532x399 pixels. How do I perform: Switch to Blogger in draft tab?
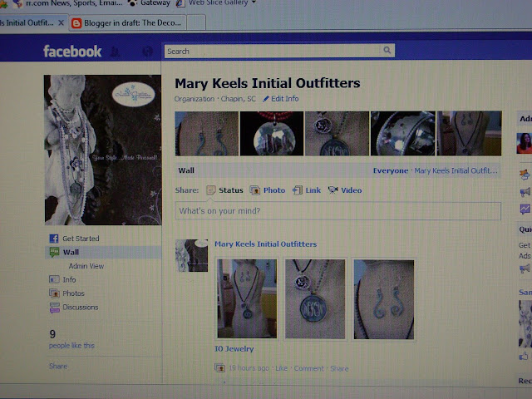click(x=127, y=23)
